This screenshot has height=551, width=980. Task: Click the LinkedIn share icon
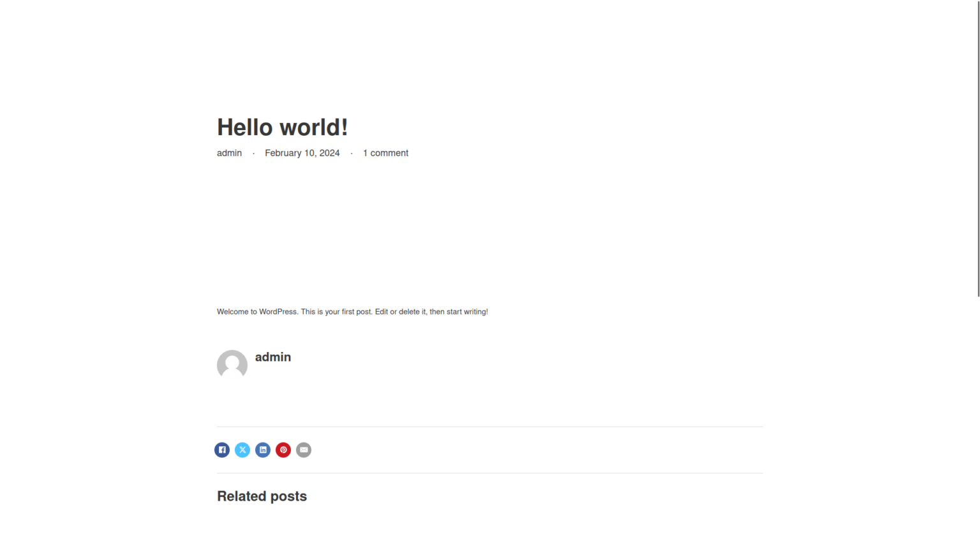click(x=263, y=450)
